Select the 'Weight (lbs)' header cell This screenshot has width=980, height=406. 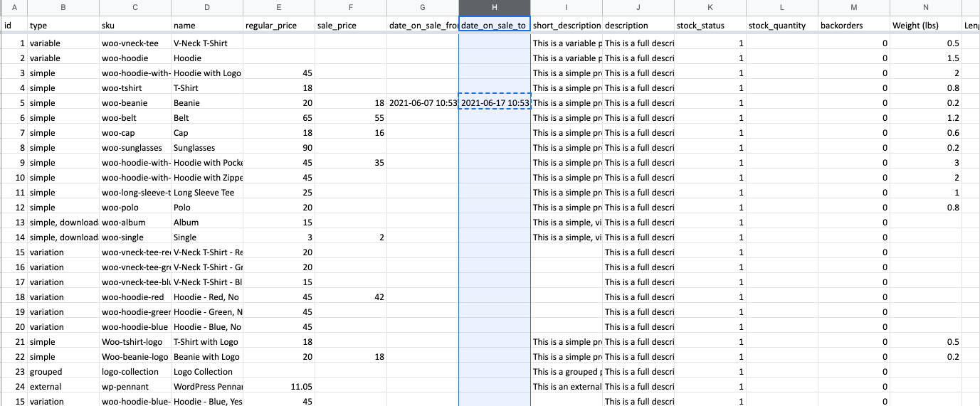pos(925,26)
